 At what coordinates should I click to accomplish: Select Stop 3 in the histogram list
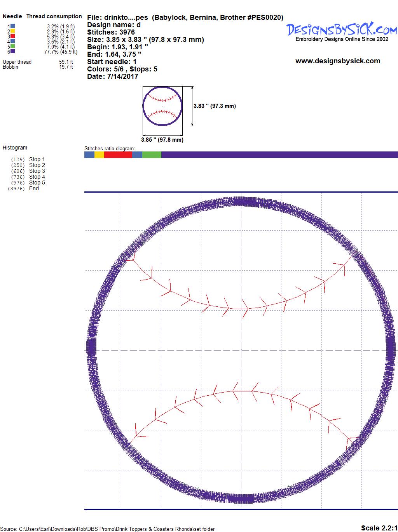click(37, 171)
